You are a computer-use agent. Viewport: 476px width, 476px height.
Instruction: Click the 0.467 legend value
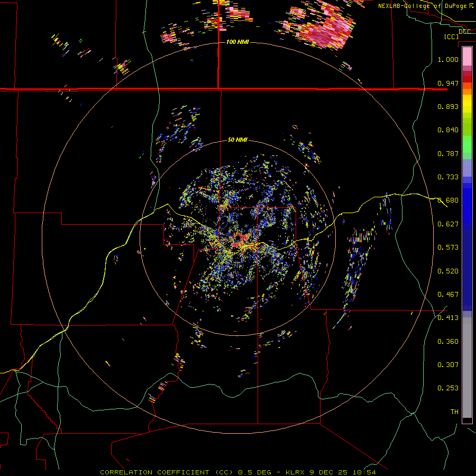[x=448, y=295]
